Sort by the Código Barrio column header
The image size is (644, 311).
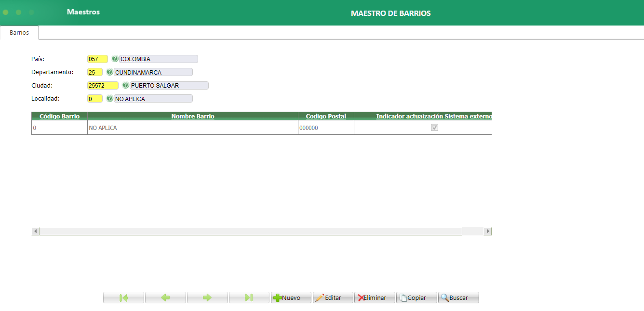(x=59, y=116)
